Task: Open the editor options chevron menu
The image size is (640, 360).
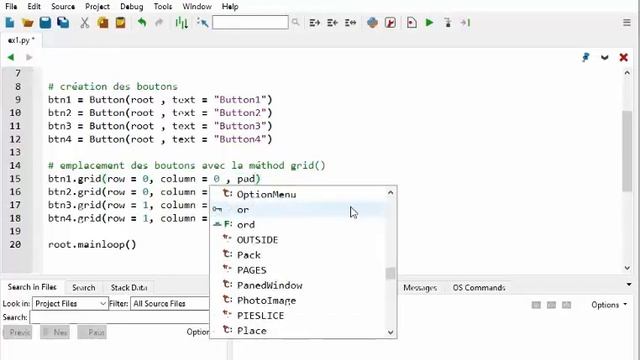Action: tap(604, 57)
